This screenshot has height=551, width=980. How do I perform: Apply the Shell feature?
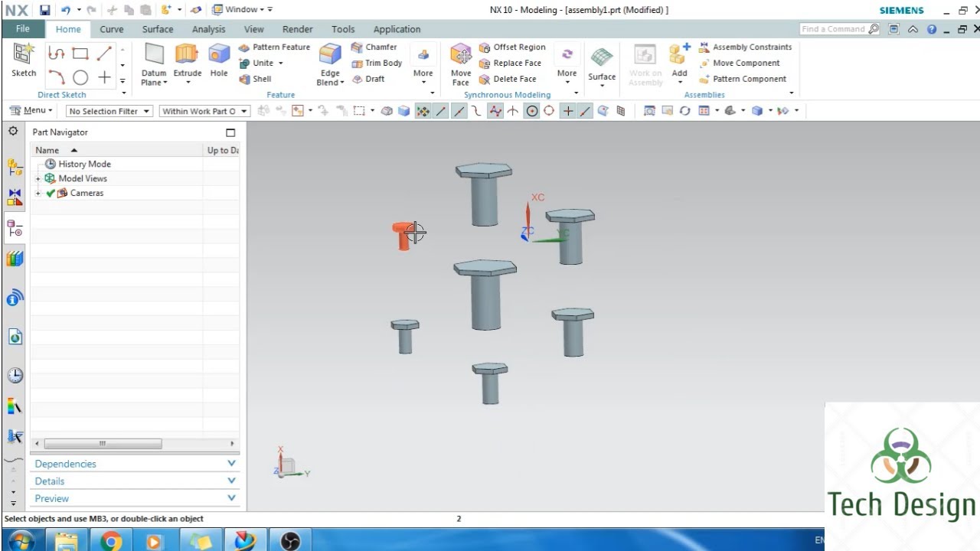click(x=255, y=79)
